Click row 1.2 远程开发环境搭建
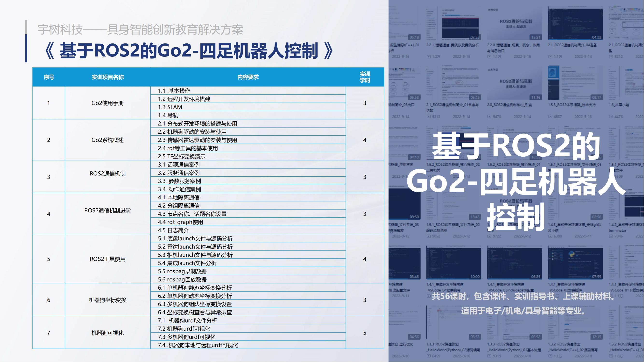Image resolution: width=644 pixels, height=362 pixels. 248,99
